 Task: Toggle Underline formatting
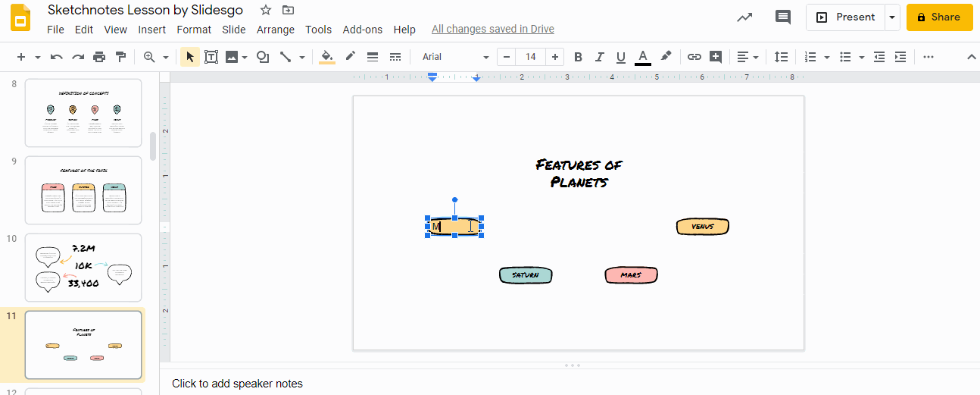click(621, 57)
